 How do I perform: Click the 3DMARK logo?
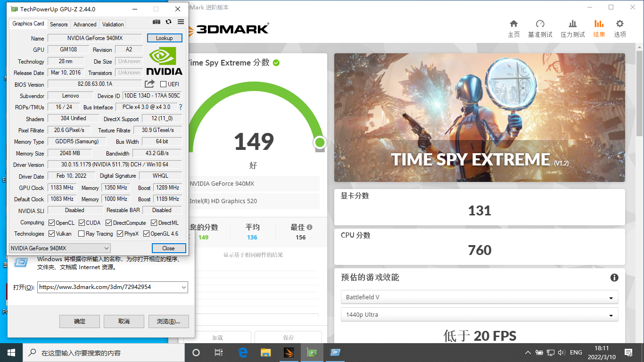coord(228,29)
